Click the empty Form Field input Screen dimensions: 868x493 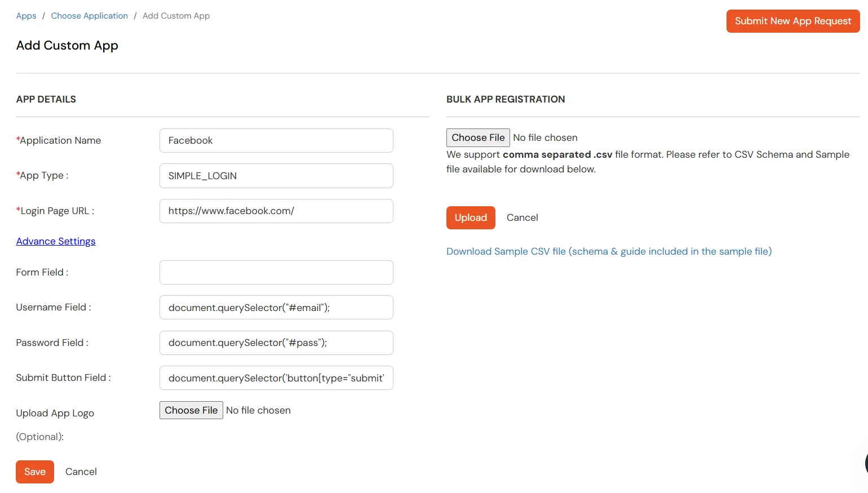(x=276, y=272)
